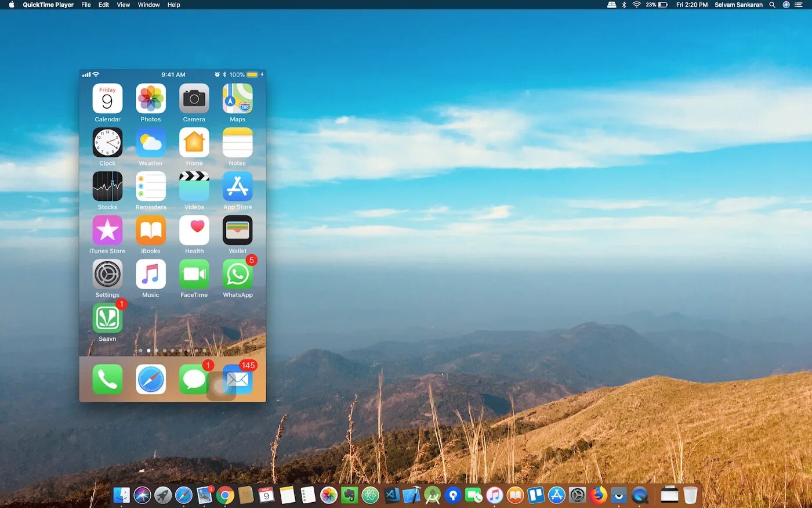Open iTunes in the Mac Dock
812x508 pixels.
[494, 495]
